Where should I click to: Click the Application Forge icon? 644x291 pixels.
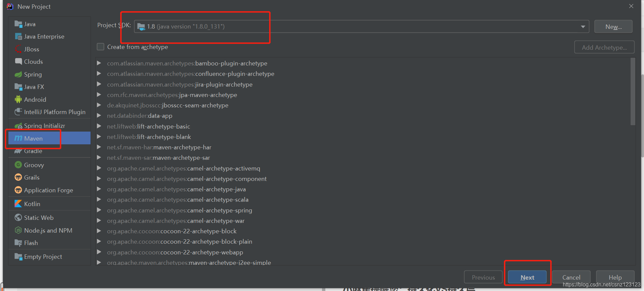click(x=18, y=190)
